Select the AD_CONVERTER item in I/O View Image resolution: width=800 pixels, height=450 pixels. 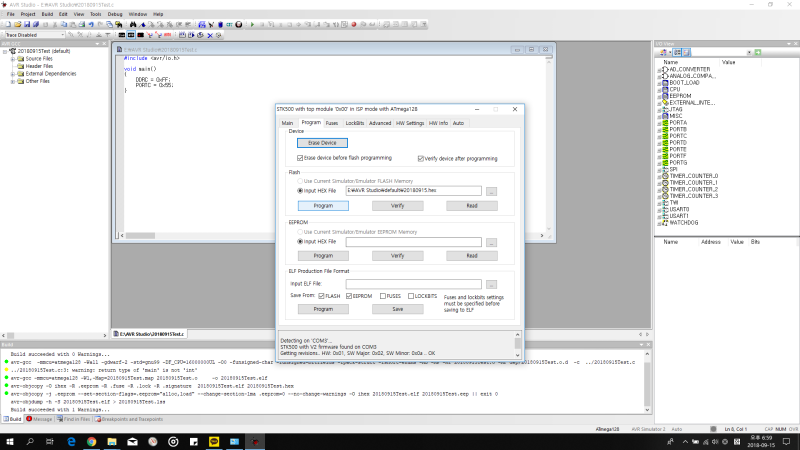coord(689,69)
